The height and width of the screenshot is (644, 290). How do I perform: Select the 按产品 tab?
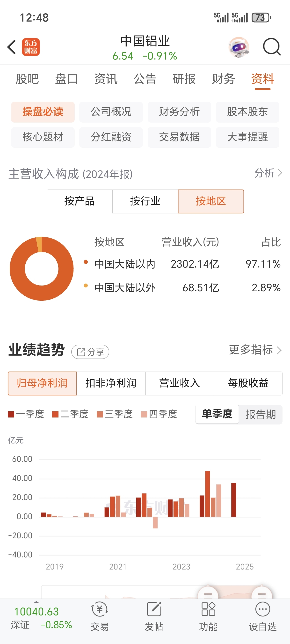(80, 201)
